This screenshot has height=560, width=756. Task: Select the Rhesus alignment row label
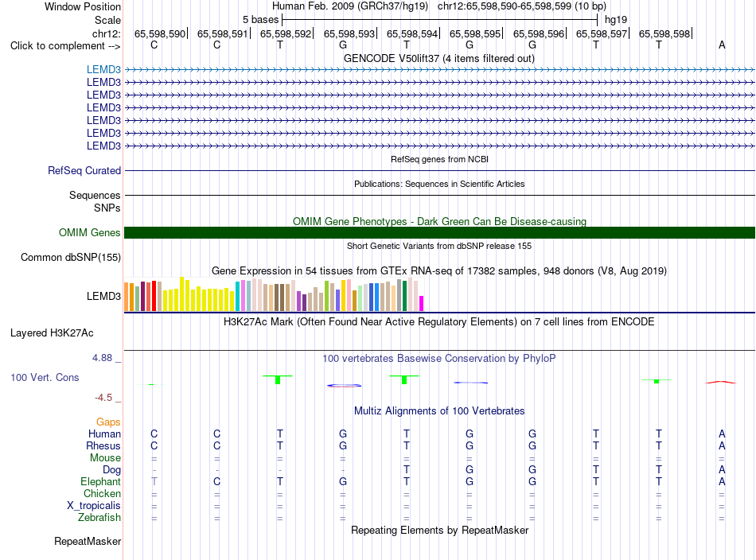(103, 445)
